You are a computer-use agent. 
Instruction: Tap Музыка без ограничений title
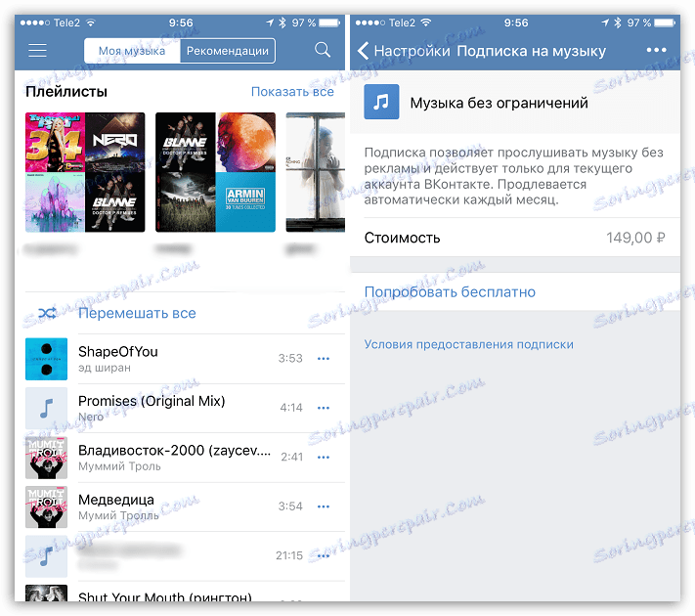tap(499, 103)
